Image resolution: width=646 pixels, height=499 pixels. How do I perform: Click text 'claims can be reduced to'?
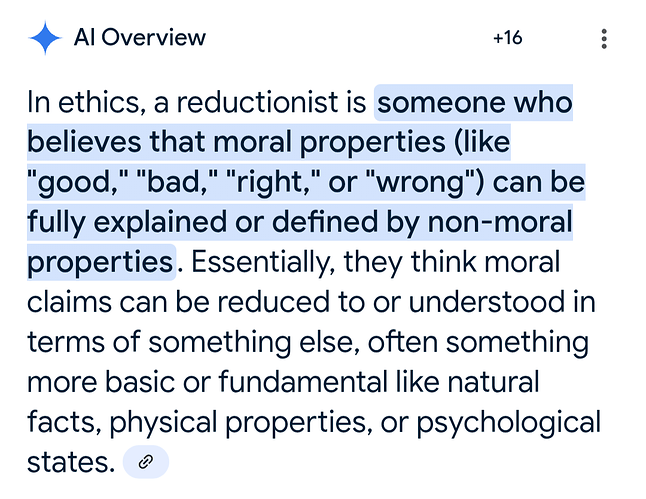196,302
